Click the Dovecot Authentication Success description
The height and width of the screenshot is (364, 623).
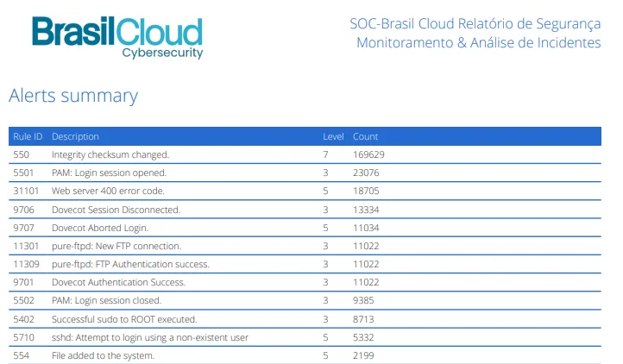118,282
